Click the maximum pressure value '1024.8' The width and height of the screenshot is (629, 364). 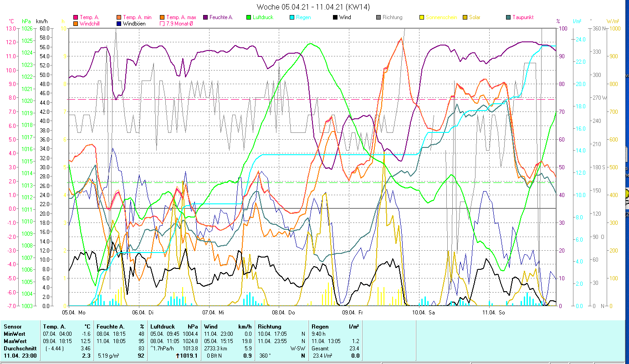[190, 341]
